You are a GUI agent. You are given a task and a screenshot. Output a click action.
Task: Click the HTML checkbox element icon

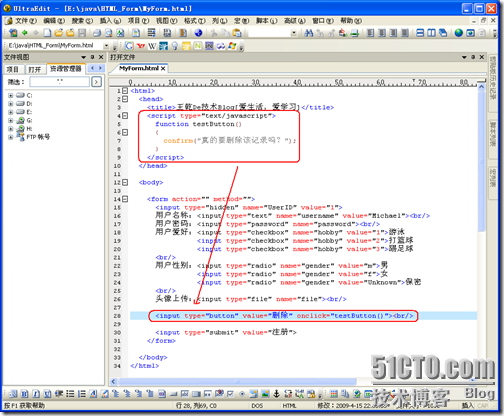pyautogui.click(x=230, y=394)
